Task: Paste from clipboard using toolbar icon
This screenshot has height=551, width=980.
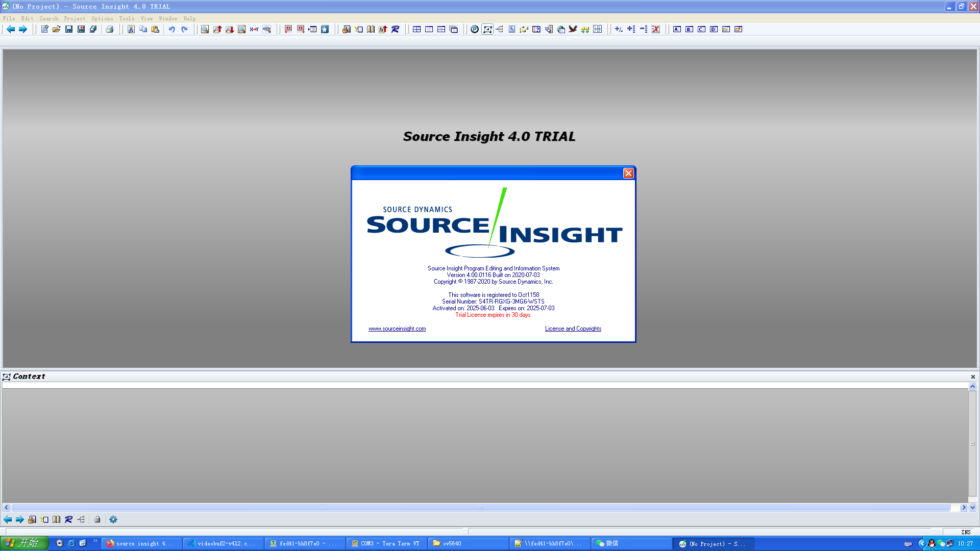Action: coord(156,29)
